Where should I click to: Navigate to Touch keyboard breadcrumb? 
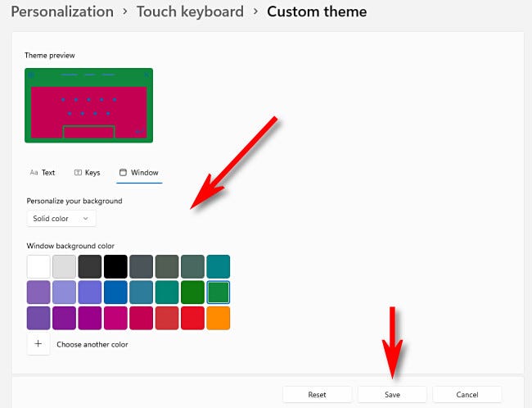coord(190,11)
